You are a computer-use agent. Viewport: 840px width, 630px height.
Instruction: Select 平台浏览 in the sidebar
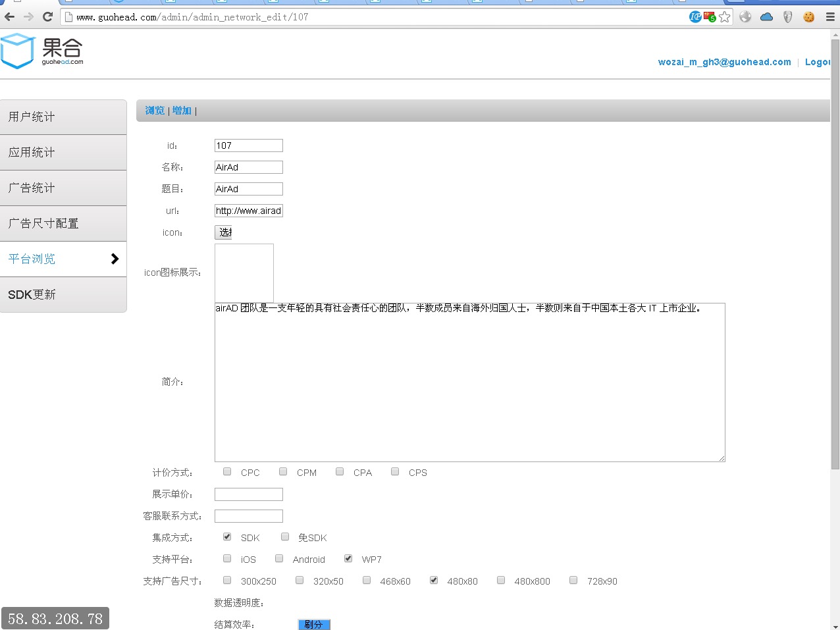click(x=63, y=259)
